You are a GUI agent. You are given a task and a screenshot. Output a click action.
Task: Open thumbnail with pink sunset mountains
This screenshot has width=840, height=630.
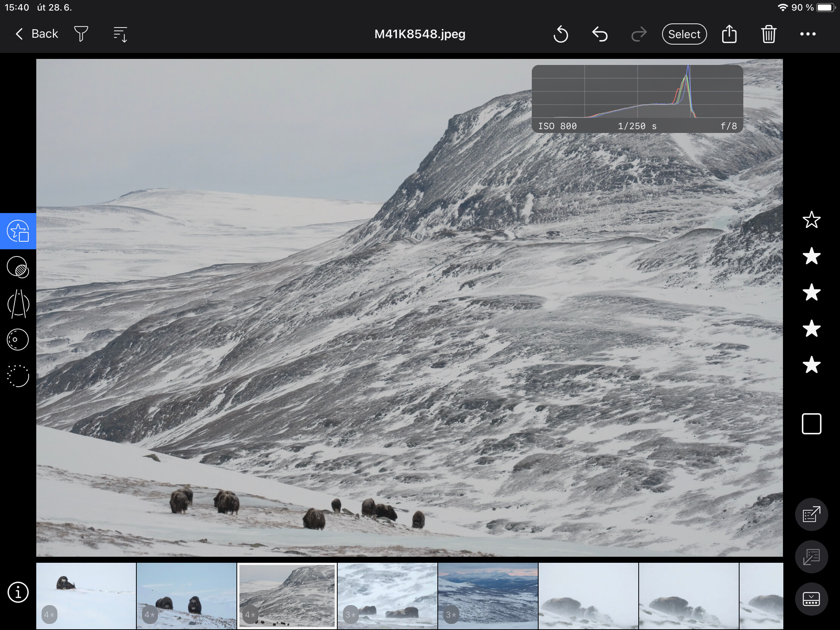[488, 596]
